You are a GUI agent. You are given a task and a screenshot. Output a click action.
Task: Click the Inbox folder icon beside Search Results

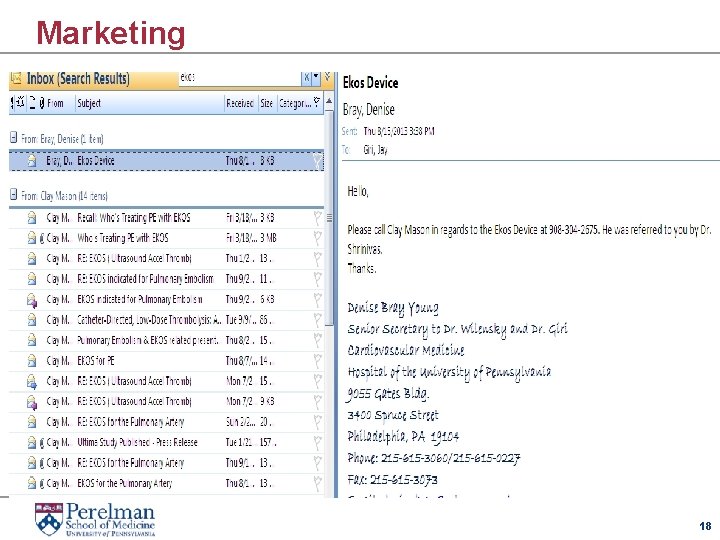pos(16,79)
